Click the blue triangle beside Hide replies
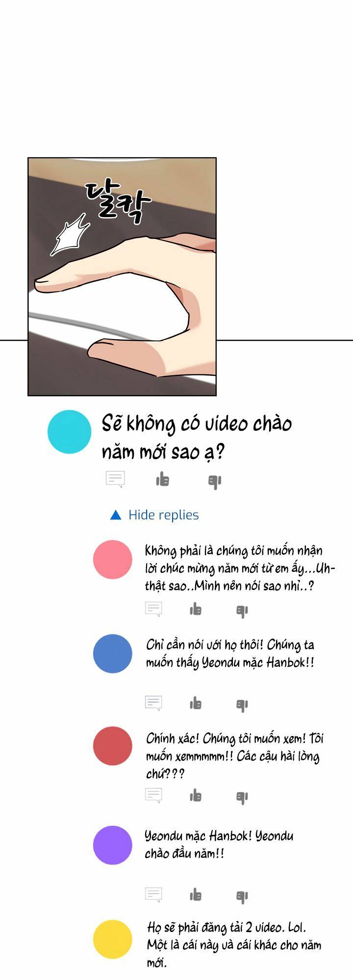Viewport: 353px width, 980px height. click(116, 515)
